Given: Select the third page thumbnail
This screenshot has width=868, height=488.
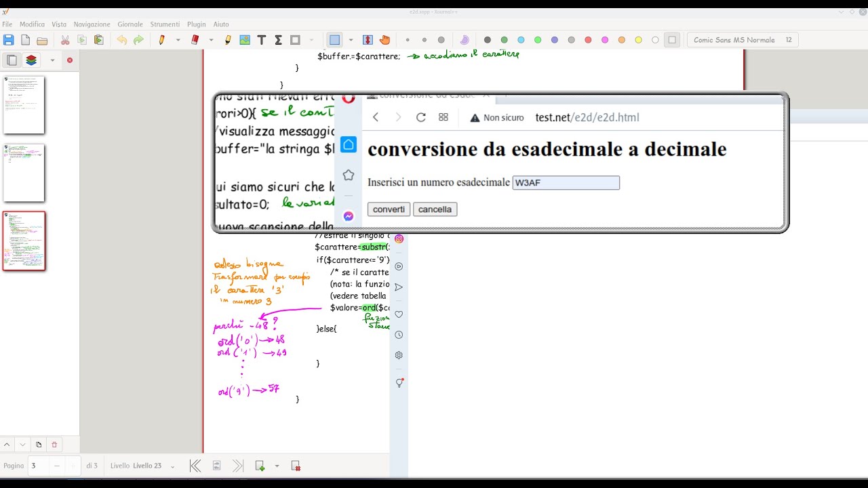Looking at the screenshot, I should [24, 241].
